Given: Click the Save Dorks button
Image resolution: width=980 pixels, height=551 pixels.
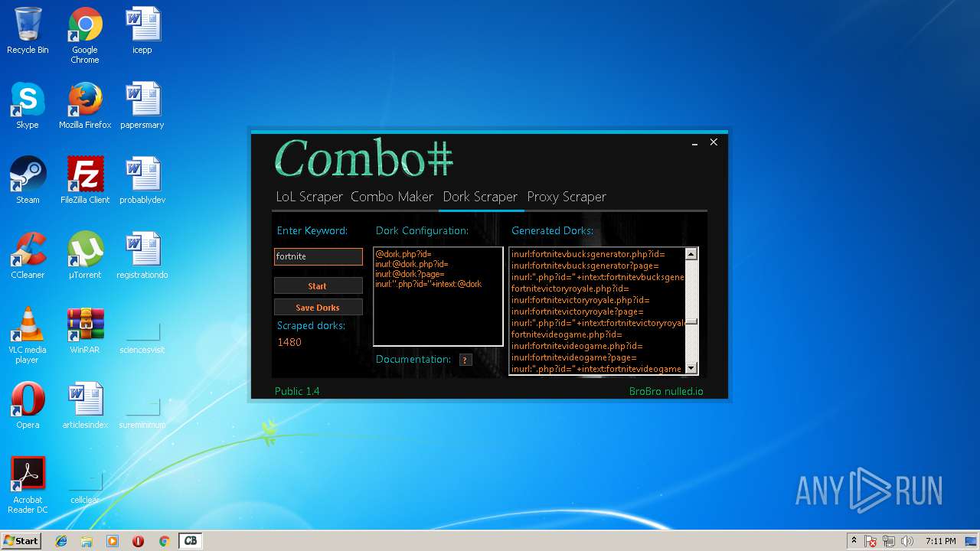Looking at the screenshot, I should 318,307.
